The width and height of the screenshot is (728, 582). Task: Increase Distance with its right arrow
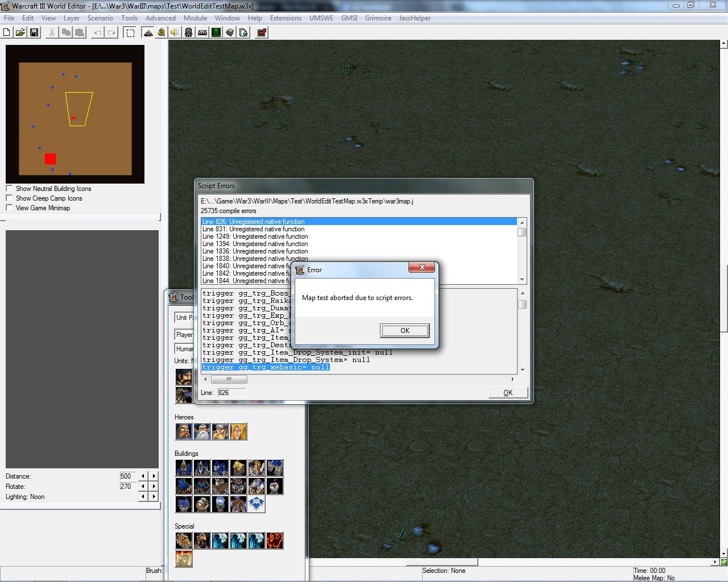coord(154,476)
